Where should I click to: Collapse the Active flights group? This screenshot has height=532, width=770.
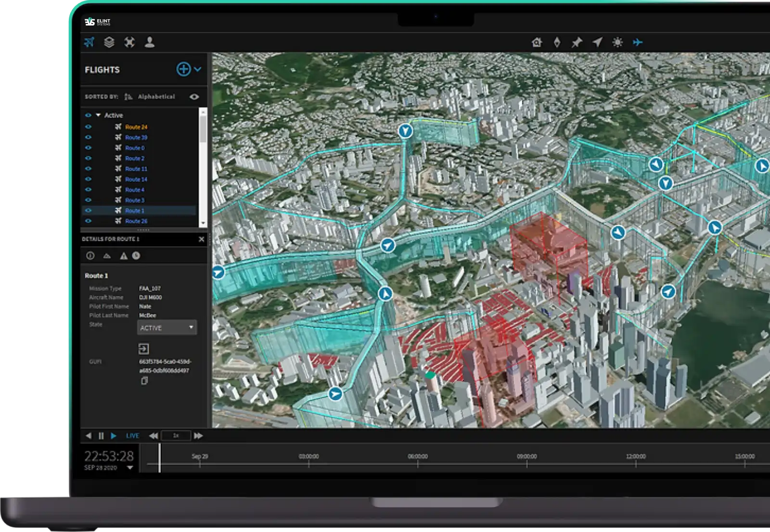[98, 115]
